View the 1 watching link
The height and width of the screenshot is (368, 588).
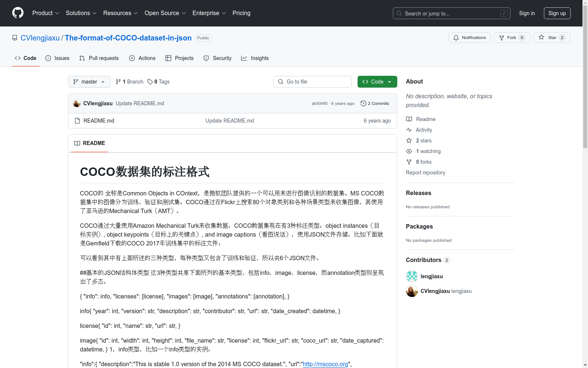point(423,151)
